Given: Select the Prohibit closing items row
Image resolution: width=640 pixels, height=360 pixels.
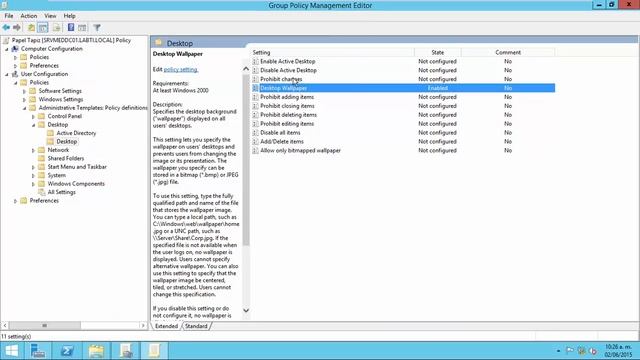Looking at the screenshot, I should pos(403,106).
